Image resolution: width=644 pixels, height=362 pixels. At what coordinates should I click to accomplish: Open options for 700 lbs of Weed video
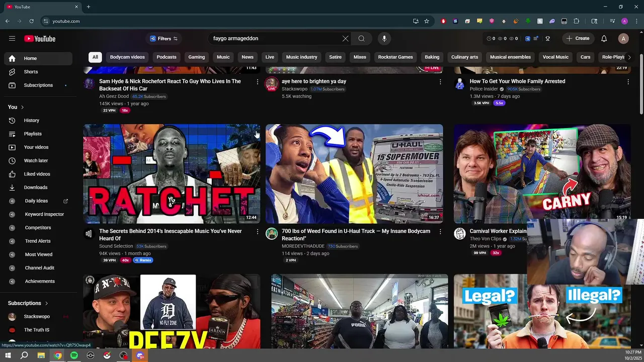pyautogui.click(x=440, y=232)
